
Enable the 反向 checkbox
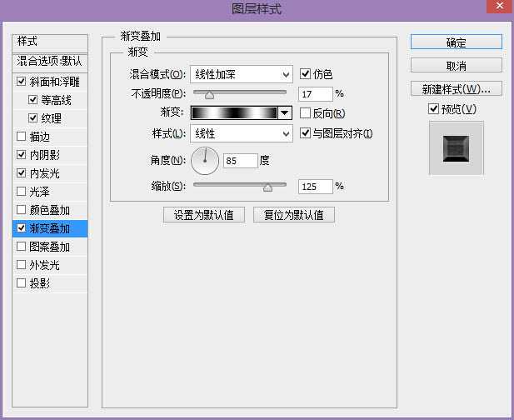click(305, 113)
